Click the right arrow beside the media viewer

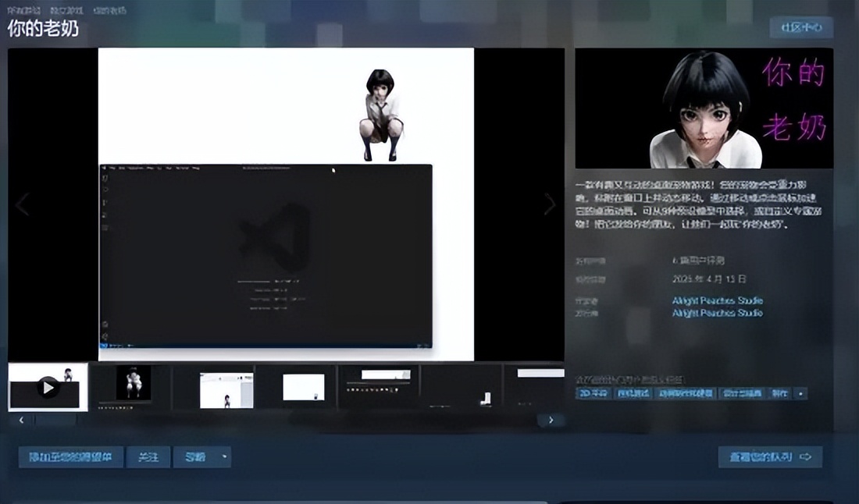(x=549, y=204)
